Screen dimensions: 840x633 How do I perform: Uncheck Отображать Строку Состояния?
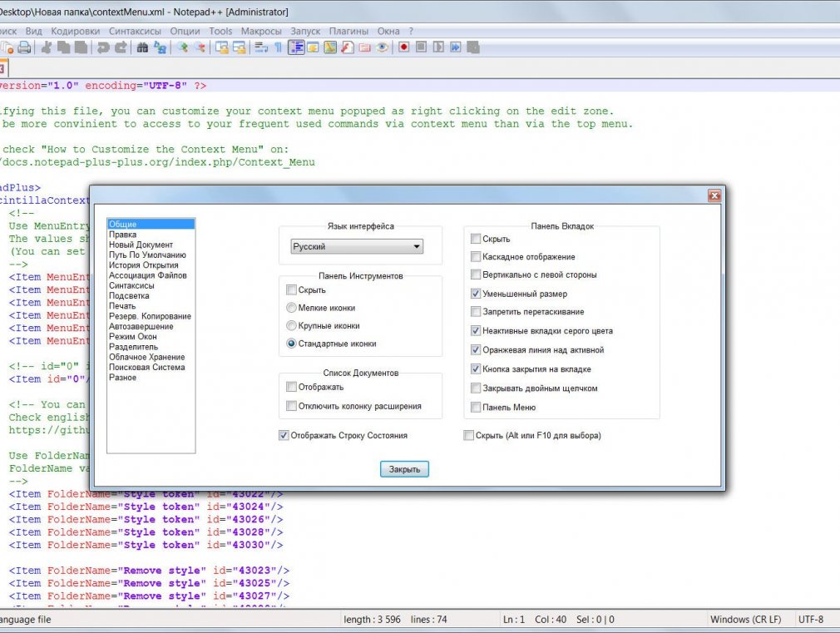(284, 435)
